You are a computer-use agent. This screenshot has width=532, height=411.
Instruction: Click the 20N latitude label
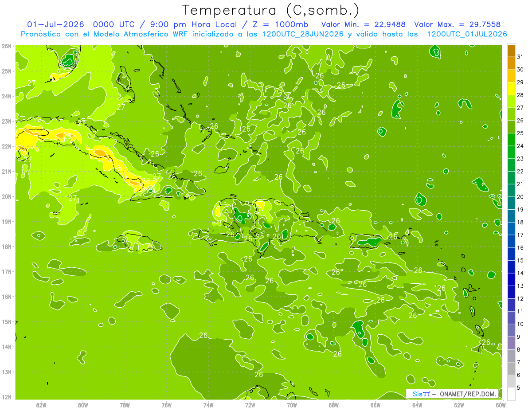[x=7, y=196]
